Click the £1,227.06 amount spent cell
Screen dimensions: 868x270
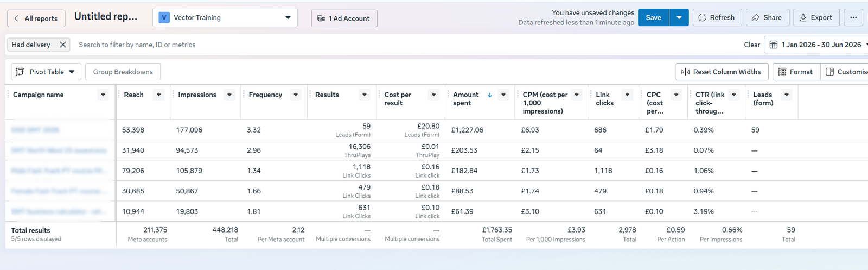click(x=467, y=130)
